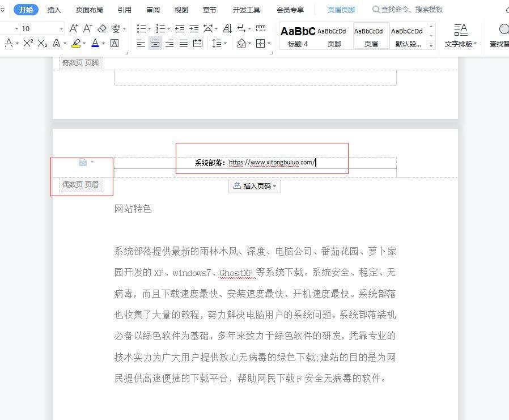Expand text layout dropdown arrow
Screen dimensions: 509x420
point(475,43)
